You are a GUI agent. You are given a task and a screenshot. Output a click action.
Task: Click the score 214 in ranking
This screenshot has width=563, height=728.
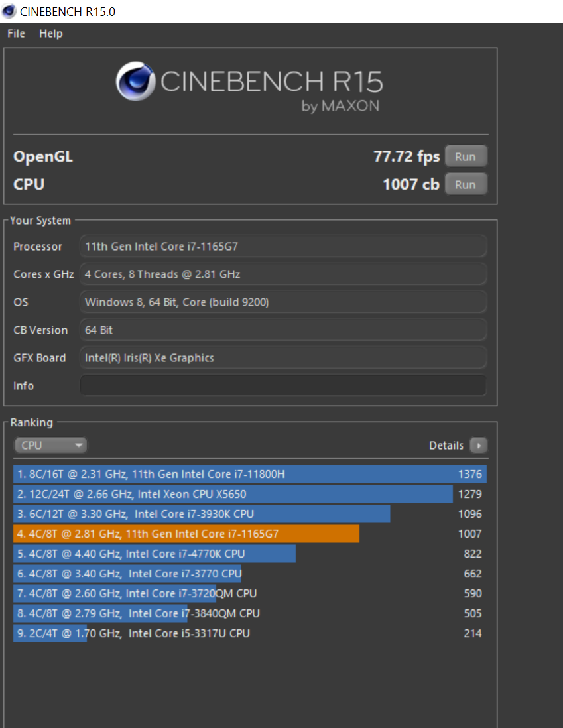coord(472,633)
